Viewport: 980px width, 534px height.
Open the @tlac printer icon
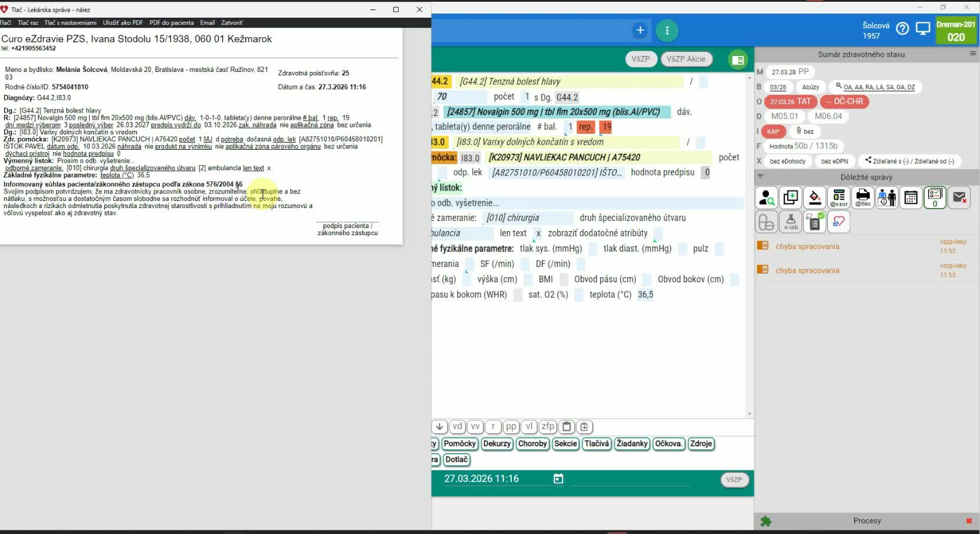pyautogui.click(x=863, y=198)
